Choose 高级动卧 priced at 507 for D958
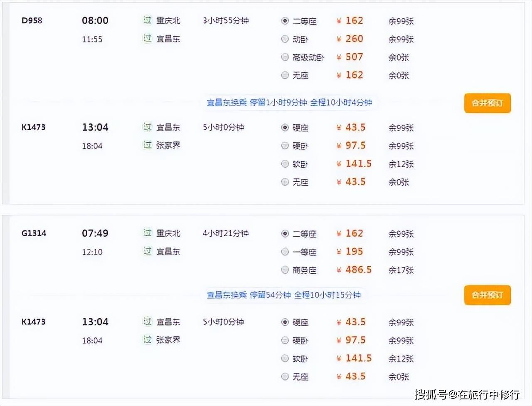 tap(285, 57)
